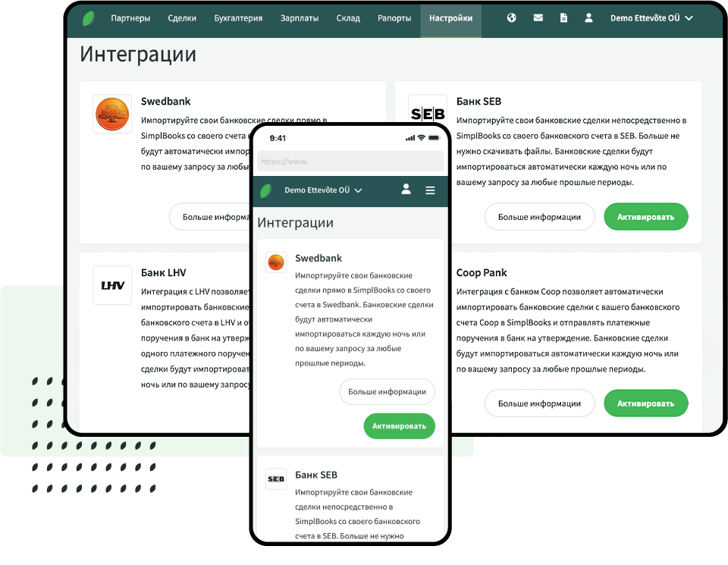The width and height of the screenshot is (728, 565).
Task: Open the hamburger menu in phone header
Action: pos(431,190)
